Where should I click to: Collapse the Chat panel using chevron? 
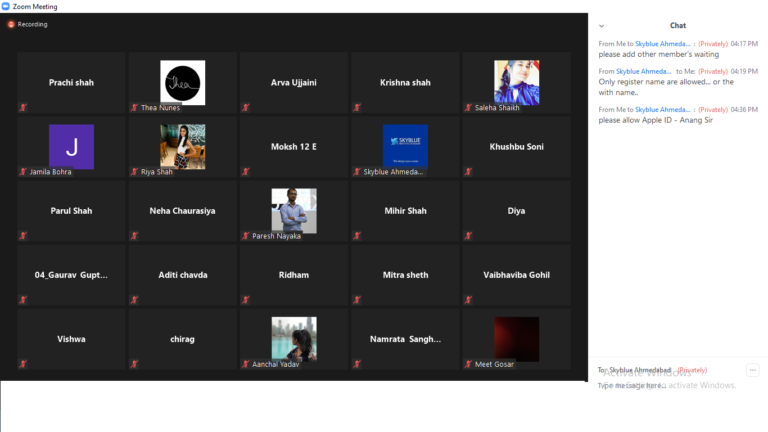pos(601,25)
